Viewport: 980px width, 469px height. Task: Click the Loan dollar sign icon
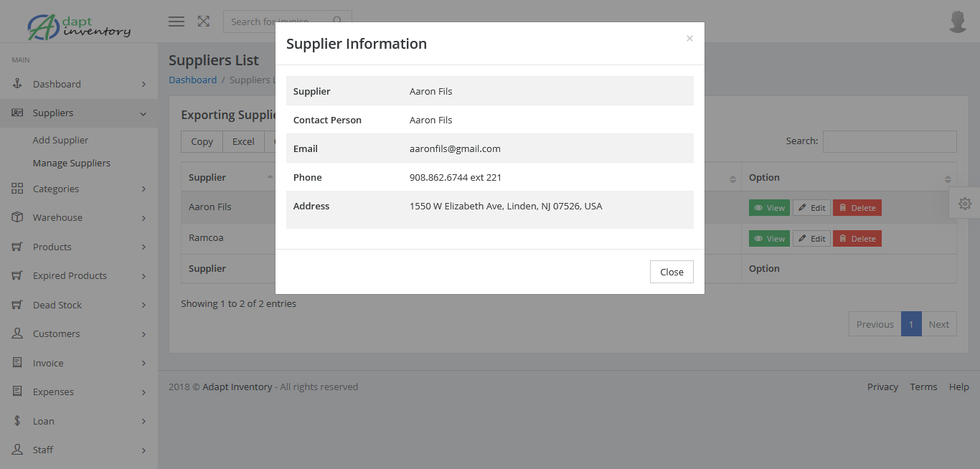pyautogui.click(x=18, y=421)
